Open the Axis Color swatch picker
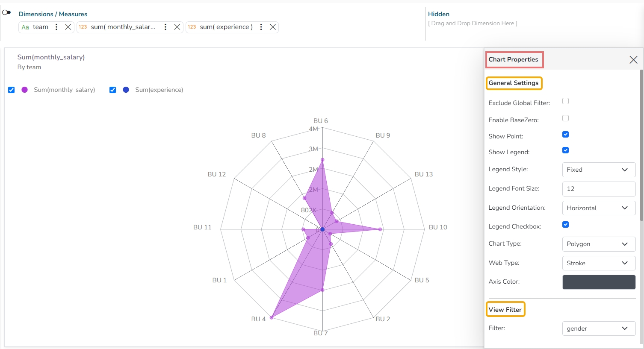644x349 pixels. pyautogui.click(x=598, y=282)
